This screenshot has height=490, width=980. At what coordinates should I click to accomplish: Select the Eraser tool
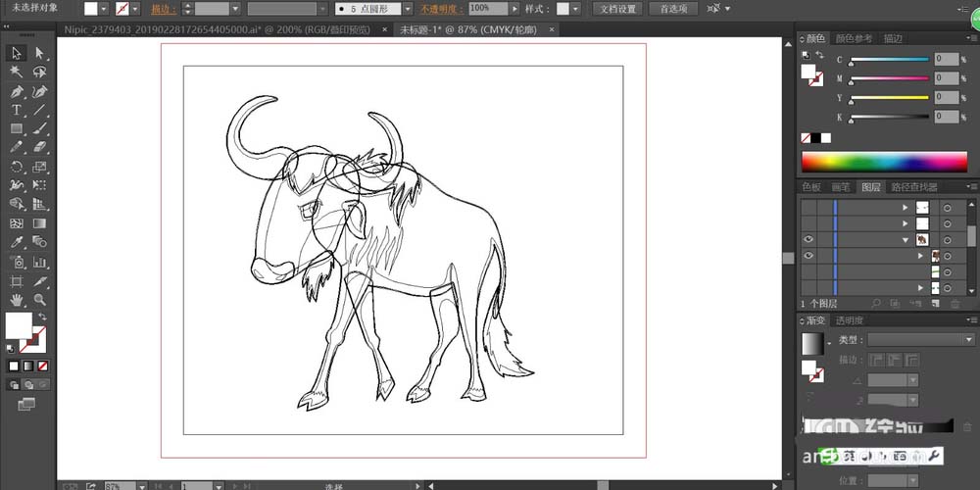coord(39,148)
